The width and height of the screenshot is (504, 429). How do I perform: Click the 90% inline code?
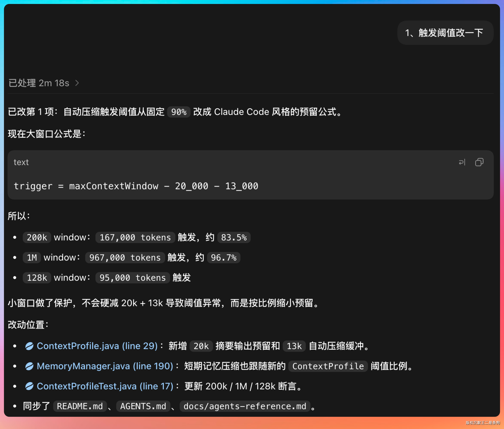point(179,112)
